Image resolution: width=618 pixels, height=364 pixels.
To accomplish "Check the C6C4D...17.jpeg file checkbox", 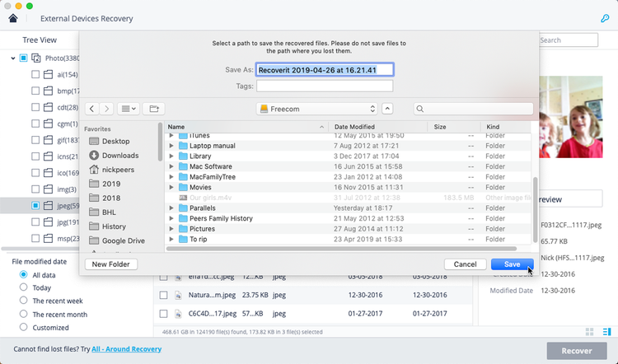I will point(164,314).
